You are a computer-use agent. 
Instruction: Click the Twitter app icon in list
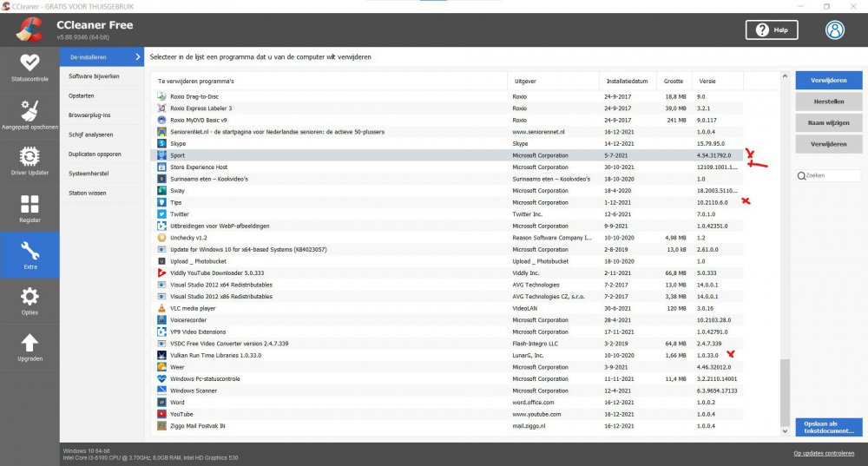pyautogui.click(x=161, y=214)
